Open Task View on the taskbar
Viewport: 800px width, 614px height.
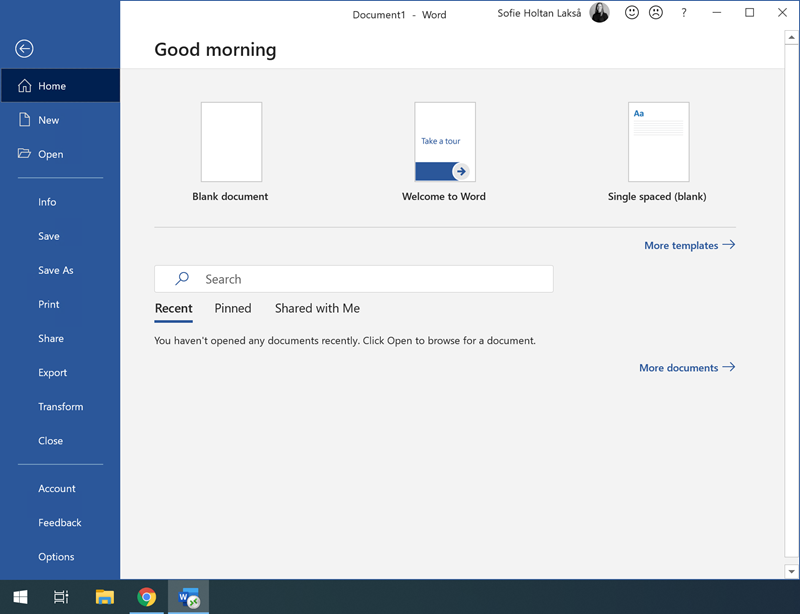(61, 597)
